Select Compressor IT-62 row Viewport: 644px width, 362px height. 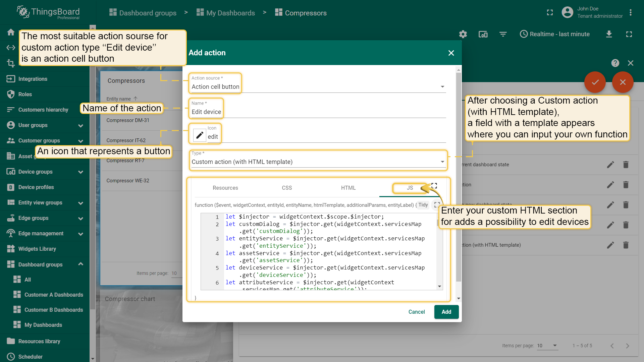click(142, 140)
